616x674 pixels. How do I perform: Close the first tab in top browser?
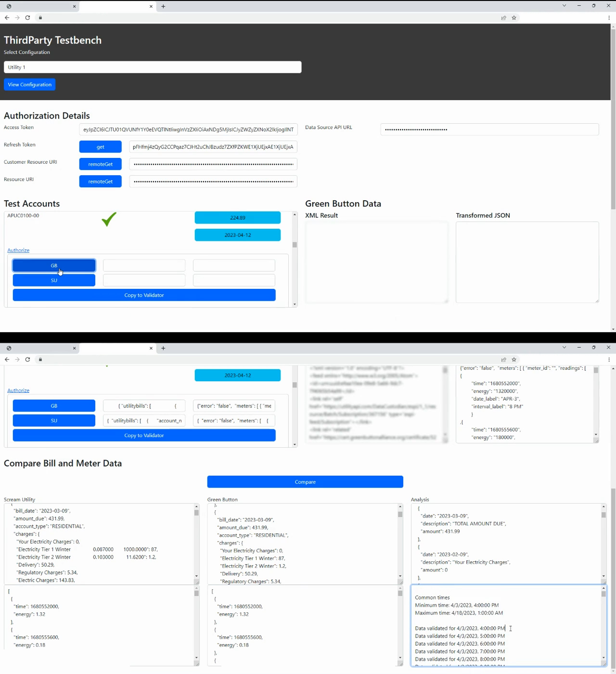point(74,6)
